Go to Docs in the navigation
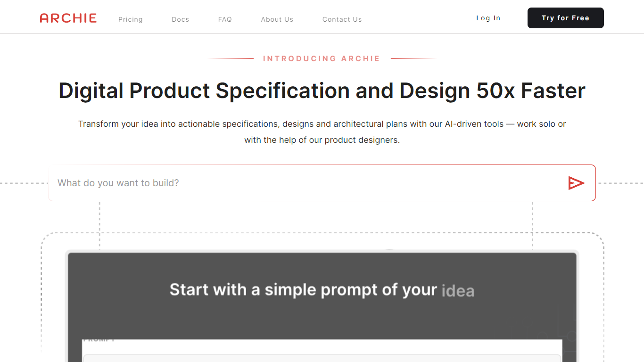 click(180, 19)
